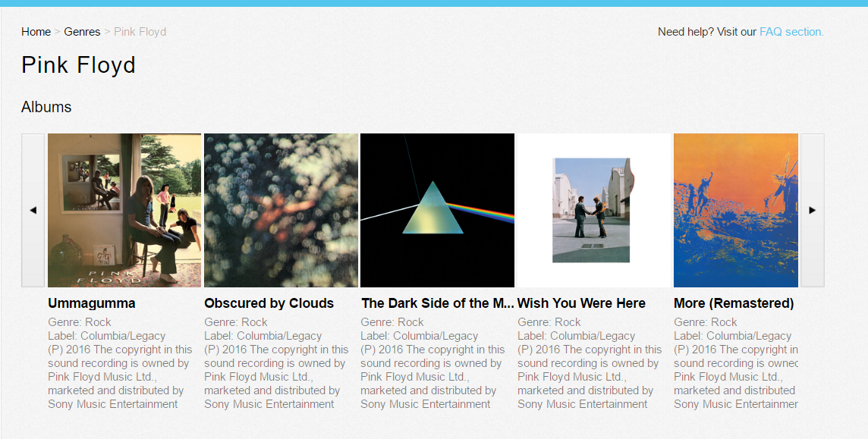868x439 pixels.
Task: Click the next albums right arrow
Action: 812,210
